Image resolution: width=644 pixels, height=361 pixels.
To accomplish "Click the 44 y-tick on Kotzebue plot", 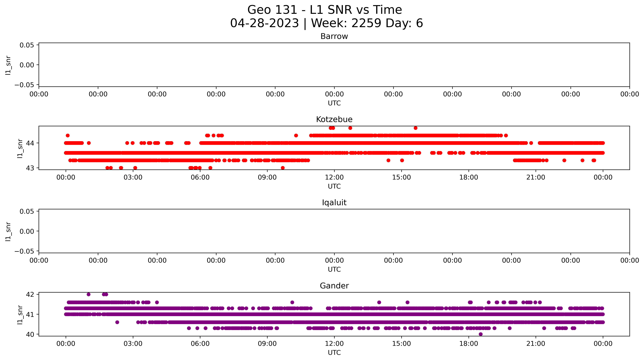I will click(x=30, y=143).
